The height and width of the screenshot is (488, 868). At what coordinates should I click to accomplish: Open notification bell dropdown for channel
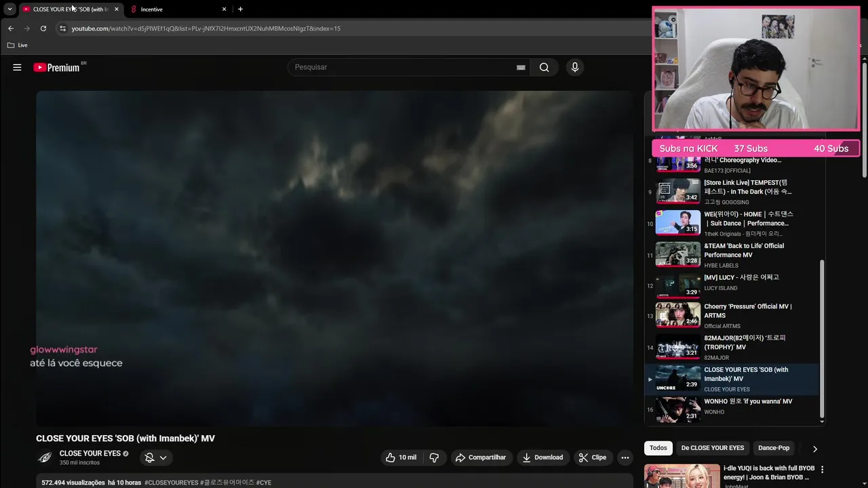tap(156, 457)
